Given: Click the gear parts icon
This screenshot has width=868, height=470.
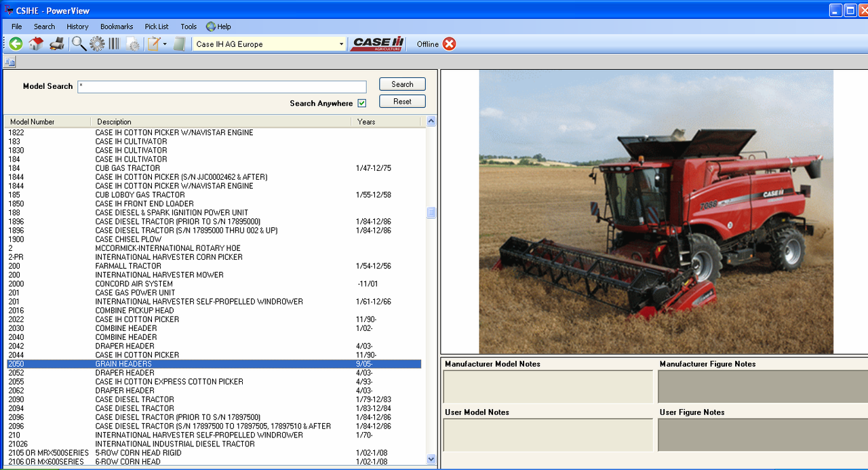Looking at the screenshot, I should coord(97,44).
